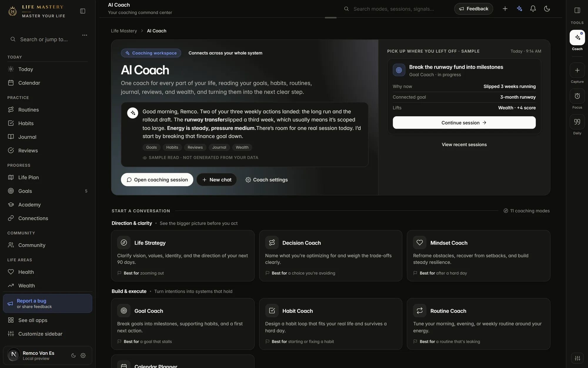Open the Daily quote tool
Screen dimensions: 588x368
click(577, 122)
